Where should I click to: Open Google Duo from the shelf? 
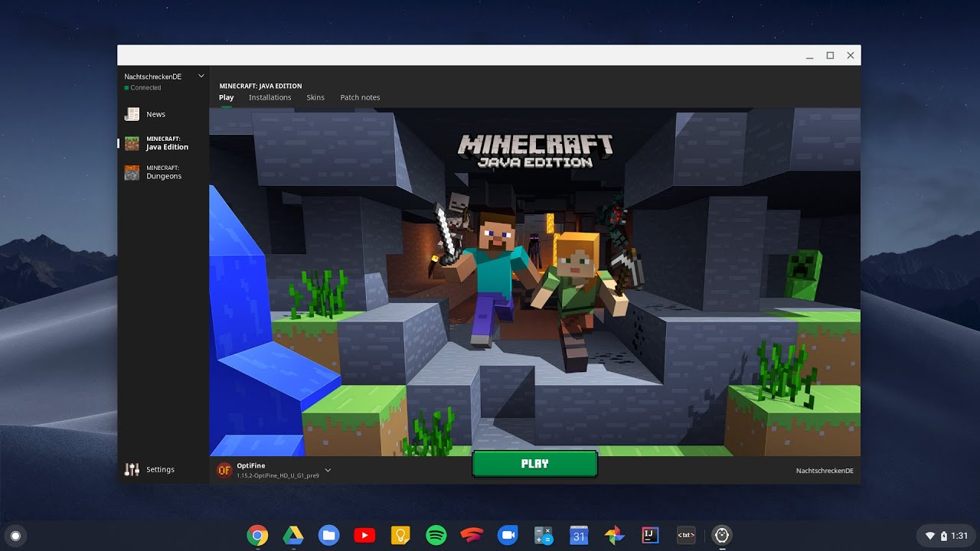pyautogui.click(x=508, y=536)
